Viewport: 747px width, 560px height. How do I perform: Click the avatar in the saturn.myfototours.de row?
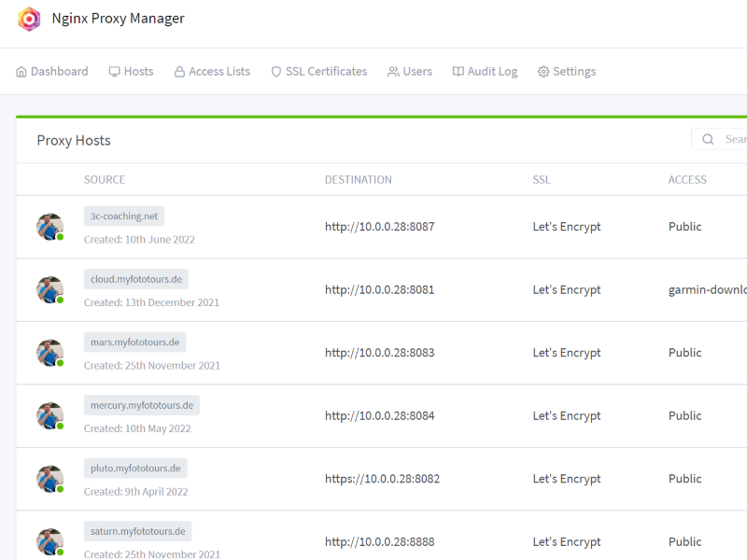click(50, 542)
